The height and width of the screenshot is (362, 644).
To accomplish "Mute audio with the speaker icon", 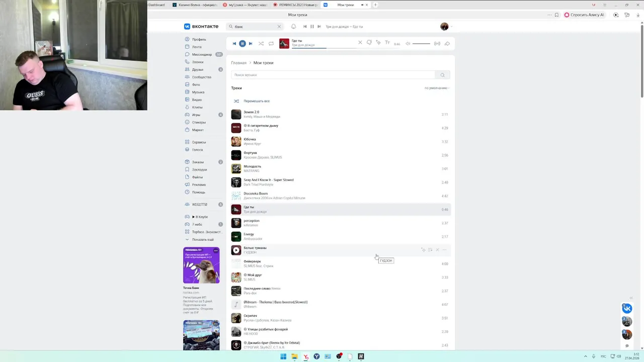I will click(x=408, y=44).
